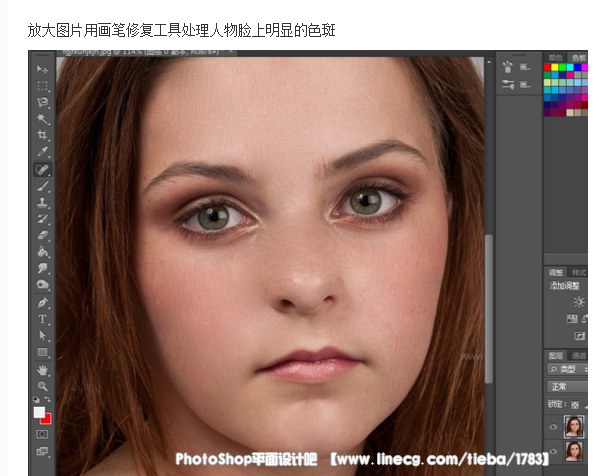Select the Path Selection tool
Viewport: 599px width, 476px height.
42,335
